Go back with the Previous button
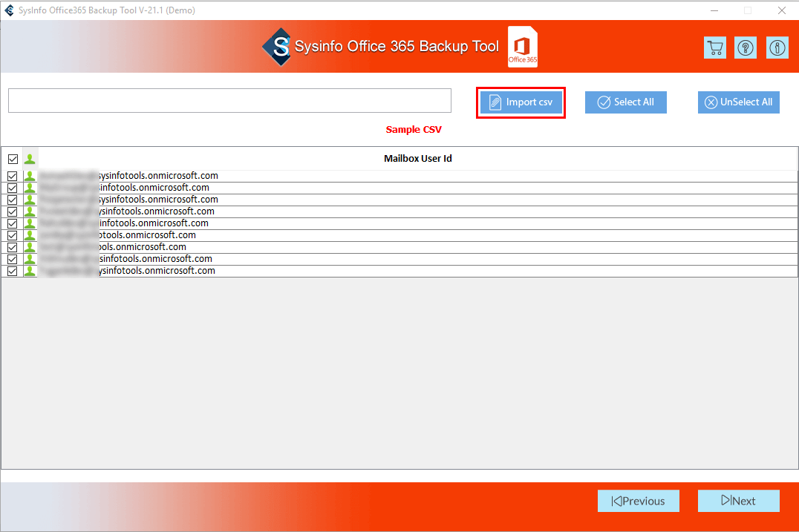 [639, 501]
